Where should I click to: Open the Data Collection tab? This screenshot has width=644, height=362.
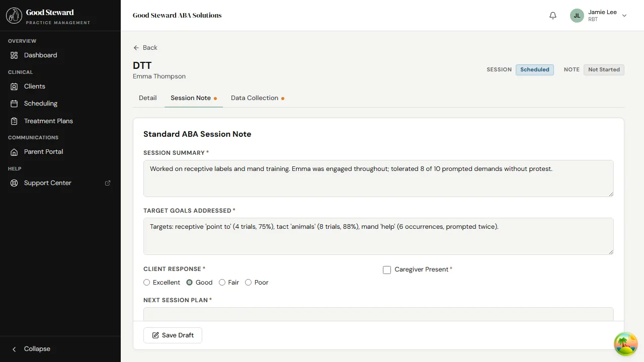pyautogui.click(x=255, y=98)
